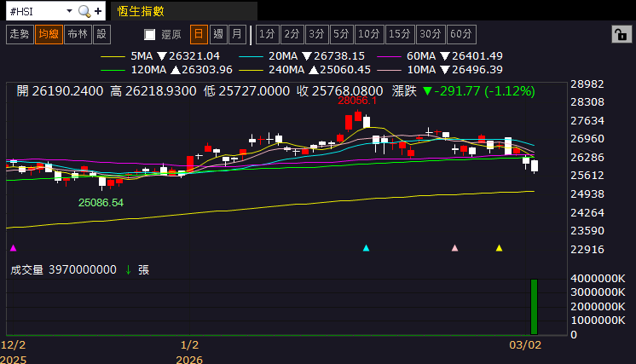Viewport: 636px width, 364px height.
Task: Click the closing price 25768.0800
Action: click(347, 91)
